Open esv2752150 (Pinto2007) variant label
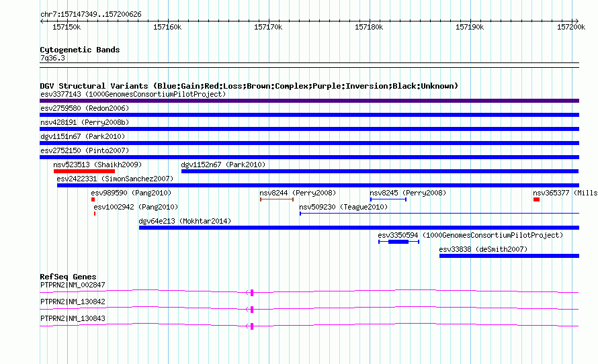 tap(85, 150)
